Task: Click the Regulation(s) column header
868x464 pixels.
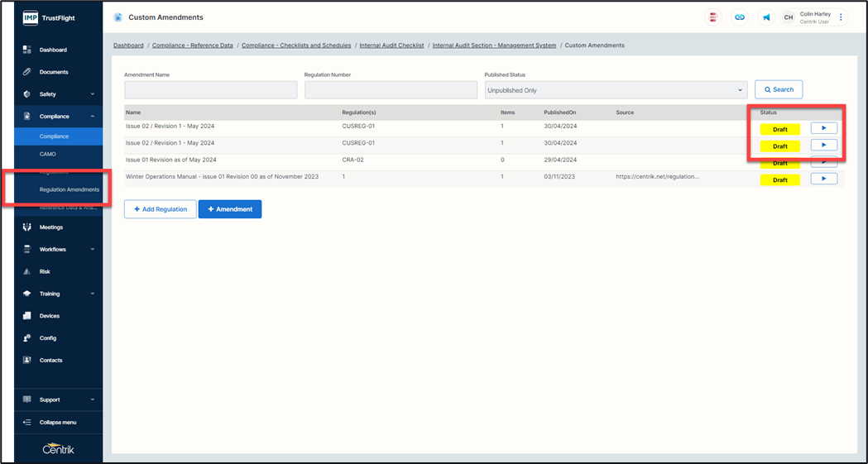Action: [x=359, y=112]
